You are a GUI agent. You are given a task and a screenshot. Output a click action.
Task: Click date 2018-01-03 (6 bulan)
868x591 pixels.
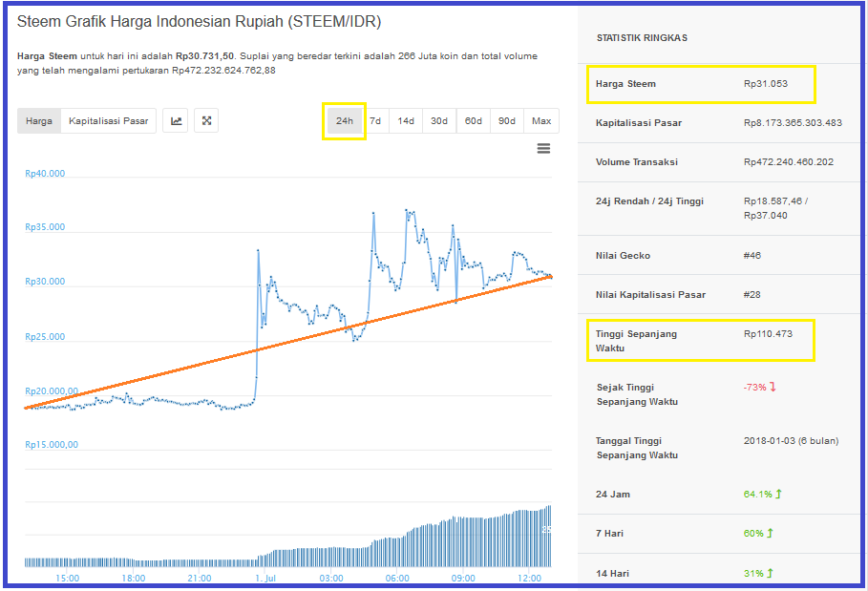[x=791, y=440]
